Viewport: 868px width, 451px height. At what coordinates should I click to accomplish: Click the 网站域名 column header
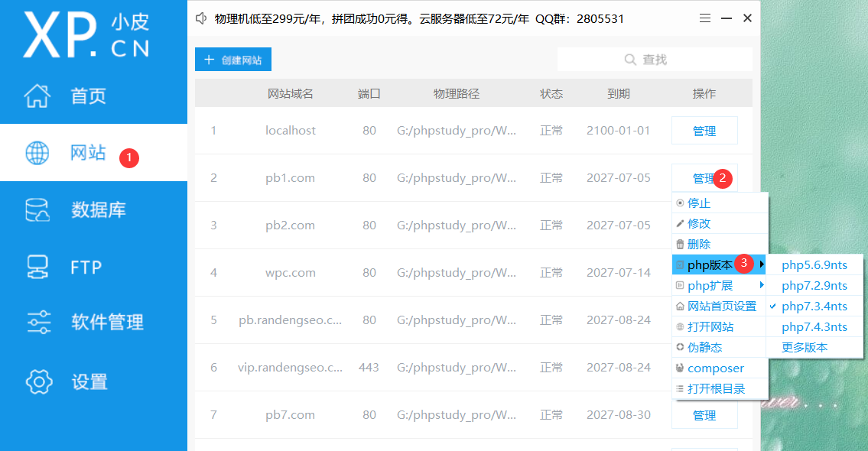[x=290, y=93]
